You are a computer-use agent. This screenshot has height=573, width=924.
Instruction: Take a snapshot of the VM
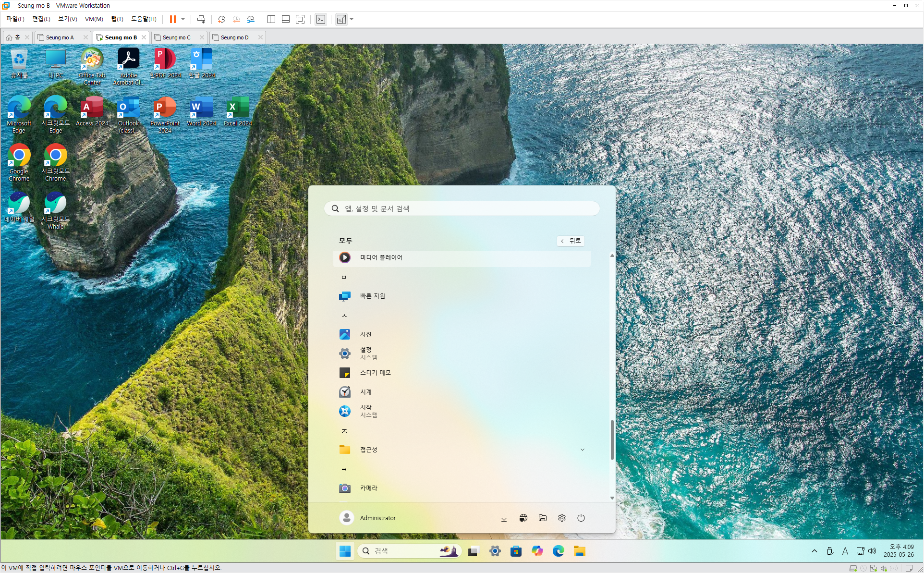point(221,19)
